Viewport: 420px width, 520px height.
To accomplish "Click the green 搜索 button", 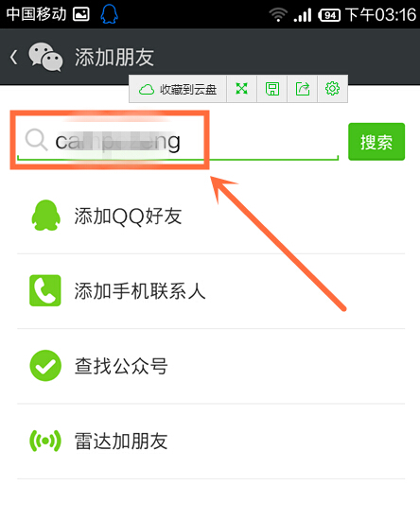I will click(376, 142).
